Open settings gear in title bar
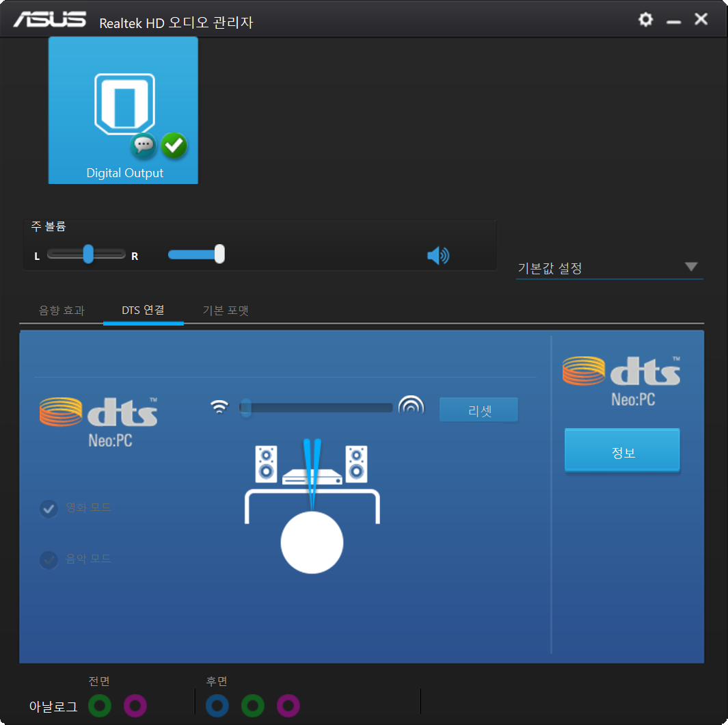This screenshot has width=728, height=725. click(x=645, y=20)
